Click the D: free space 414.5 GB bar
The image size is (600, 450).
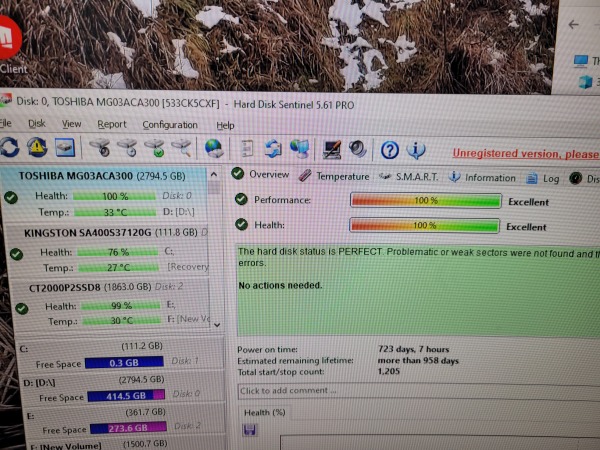click(x=126, y=396)
